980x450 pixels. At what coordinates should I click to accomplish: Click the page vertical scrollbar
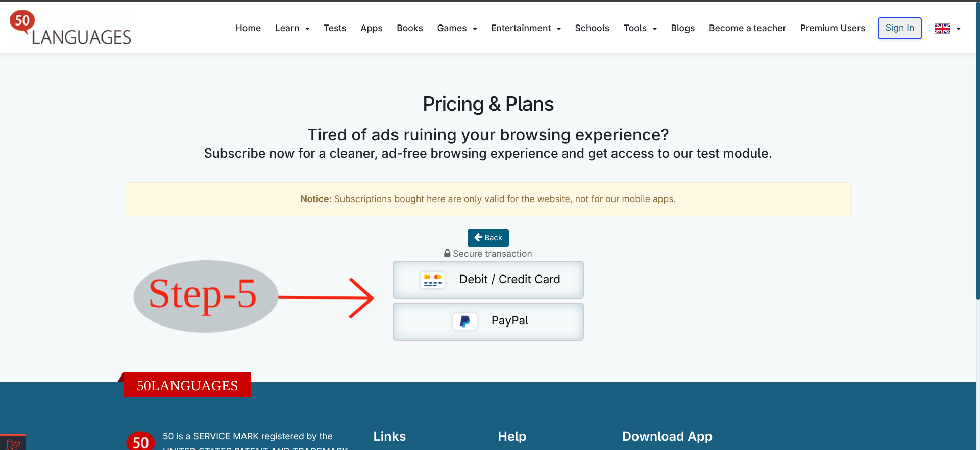(x=977, y=153)
